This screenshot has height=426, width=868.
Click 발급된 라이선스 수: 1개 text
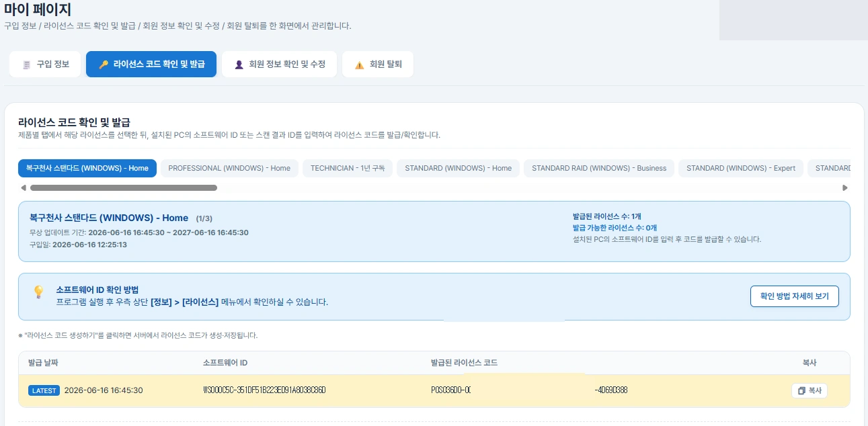(607, 216)
